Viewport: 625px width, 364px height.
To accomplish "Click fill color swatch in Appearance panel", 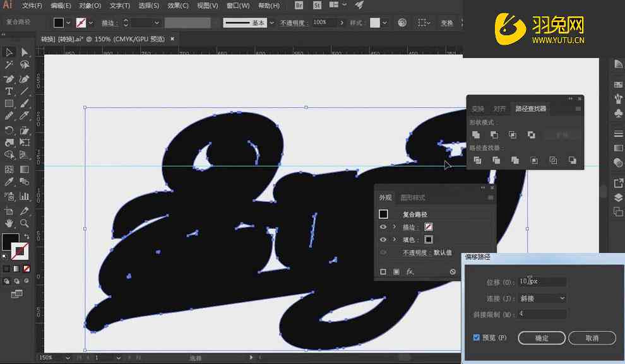I will pos(429,240).
